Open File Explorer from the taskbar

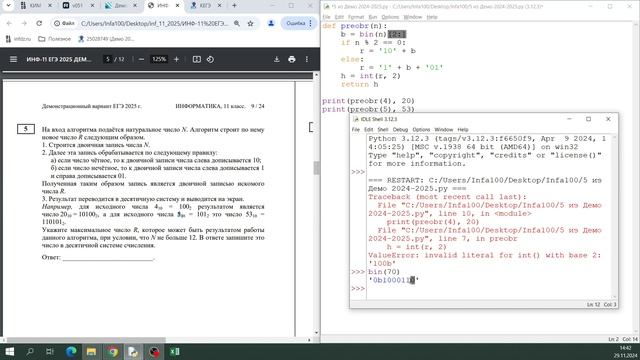click(91, 351)
